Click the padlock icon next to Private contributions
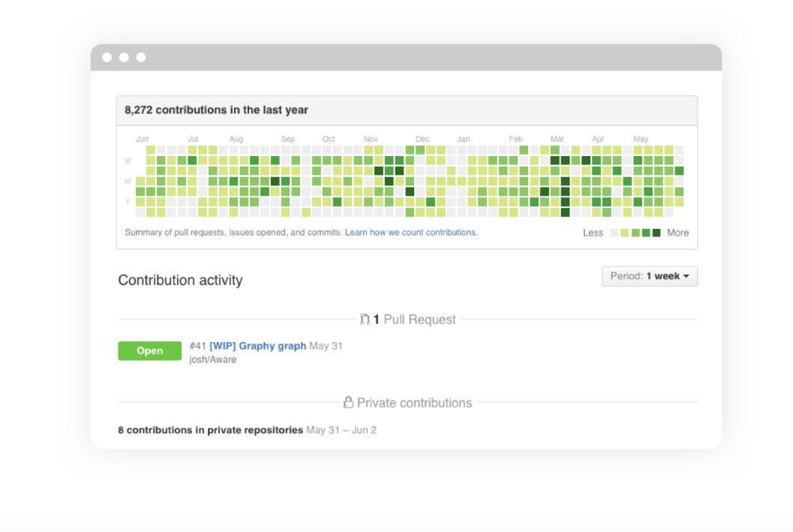The width and height of the screenshot is (793, 532). [348, 402]
